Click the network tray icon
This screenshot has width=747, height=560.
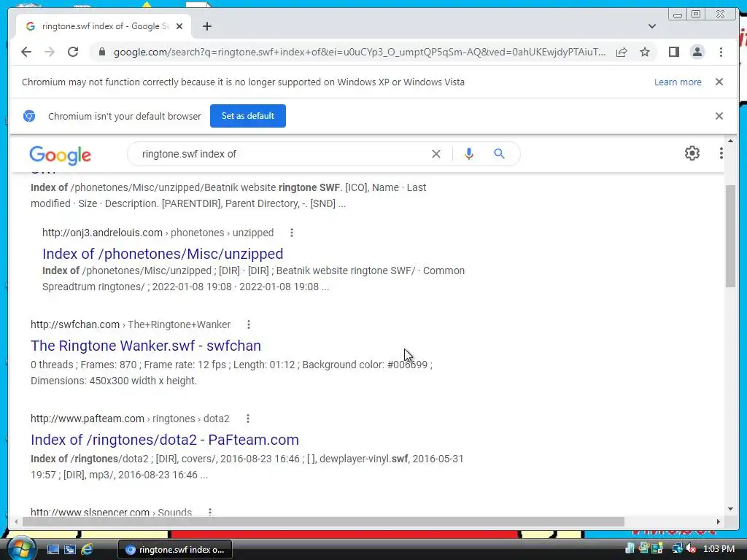coord(677,549)
